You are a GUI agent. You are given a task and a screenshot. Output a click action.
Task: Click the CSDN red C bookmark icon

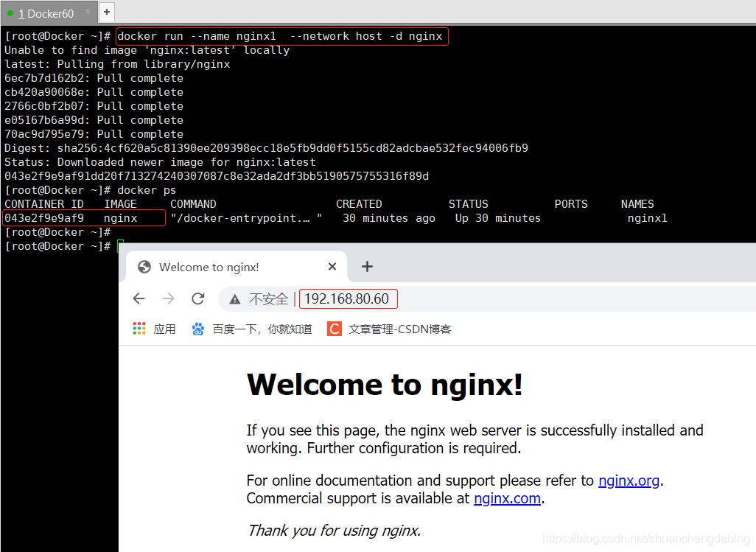tap(334, 329)
